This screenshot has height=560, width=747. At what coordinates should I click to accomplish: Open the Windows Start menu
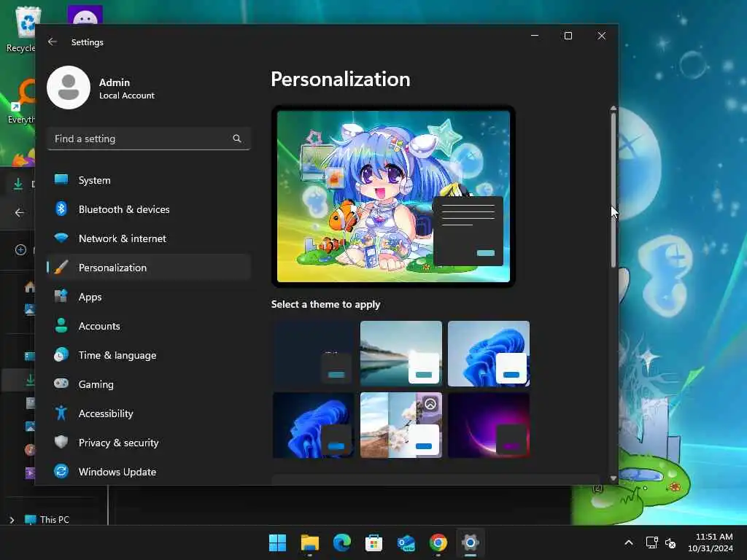(x=277, y=542)
